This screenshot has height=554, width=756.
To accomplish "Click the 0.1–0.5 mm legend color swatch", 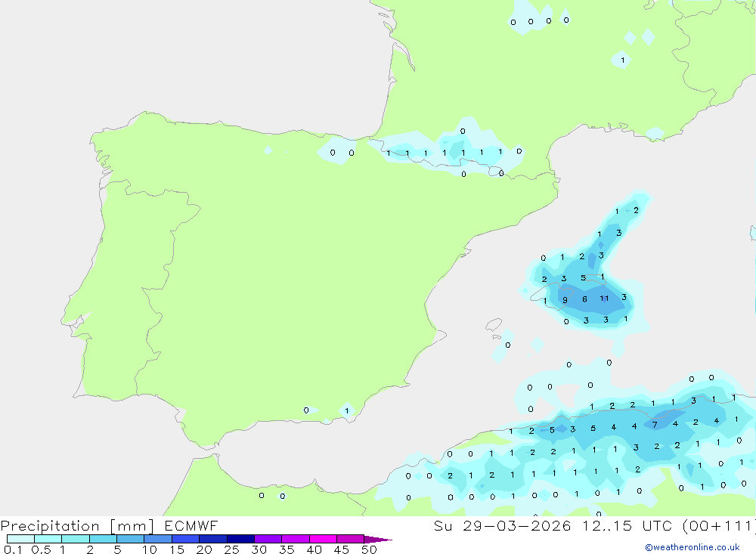I will [x=20, y=539].
